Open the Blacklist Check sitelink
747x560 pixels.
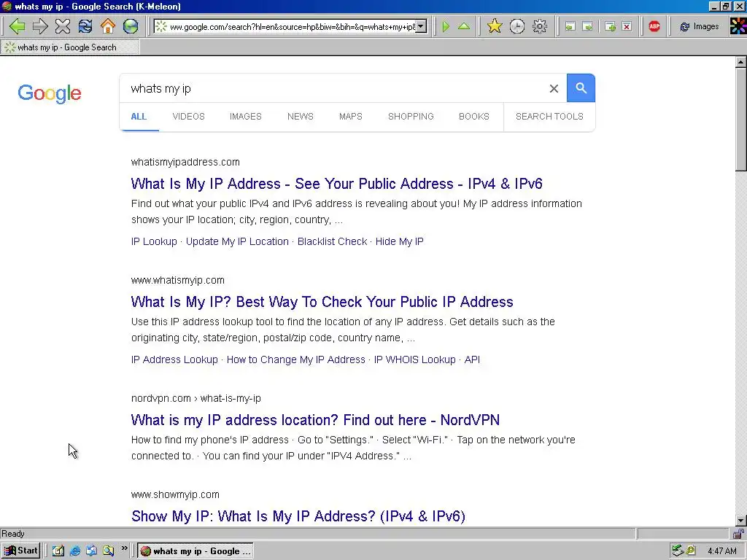click(x=332, y=241)
